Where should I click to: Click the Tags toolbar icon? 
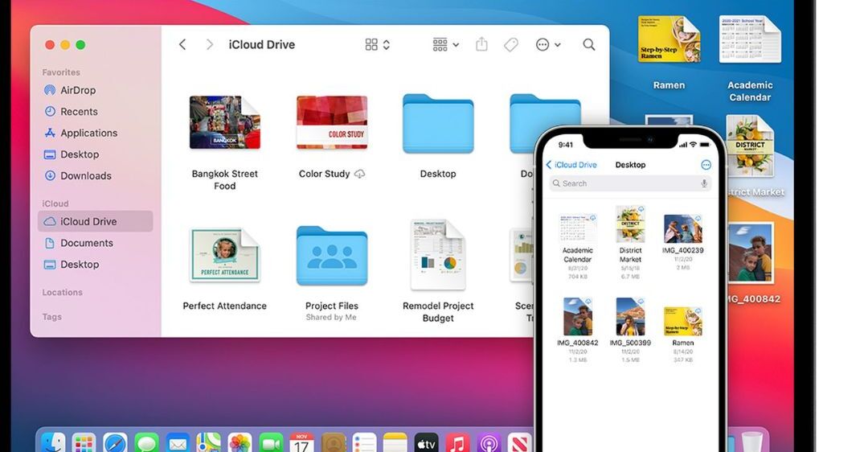point(511,44)
